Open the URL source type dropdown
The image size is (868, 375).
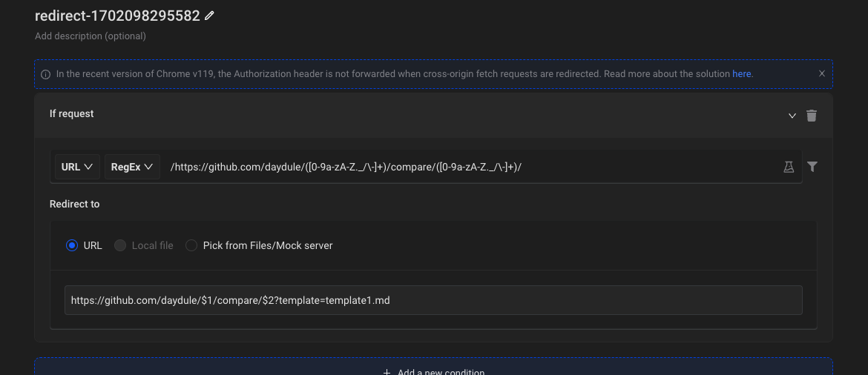coord(77,167)
